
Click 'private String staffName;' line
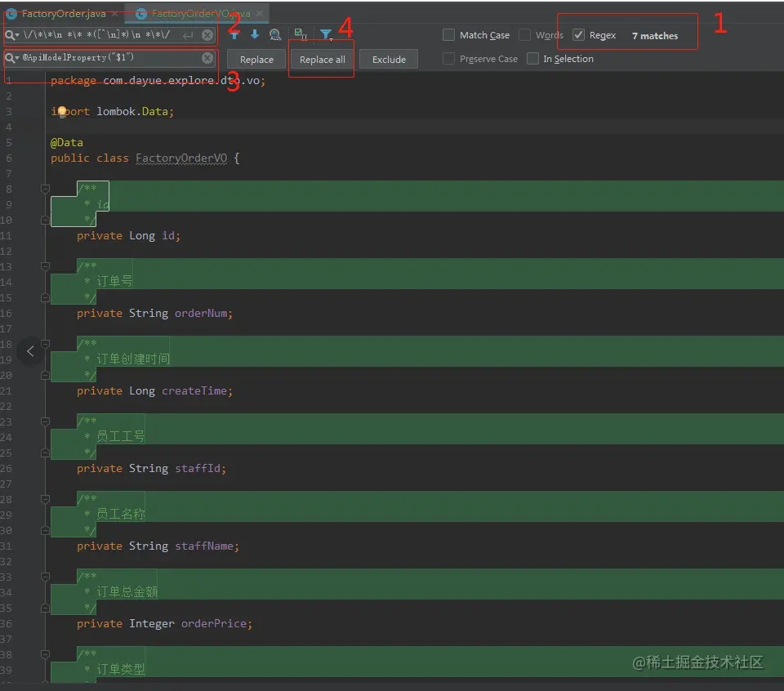tap(158, 546)
